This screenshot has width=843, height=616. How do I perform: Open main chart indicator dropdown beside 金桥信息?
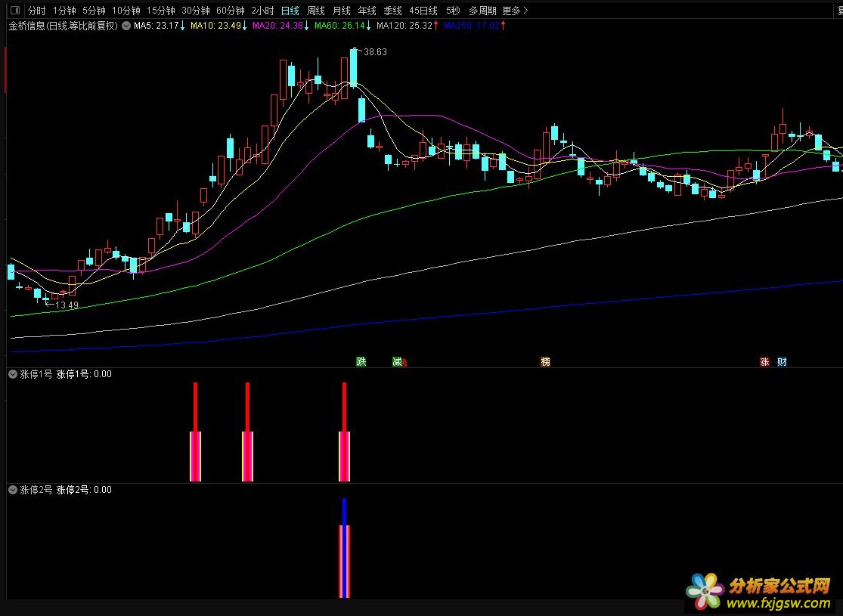tap(126, 26)
